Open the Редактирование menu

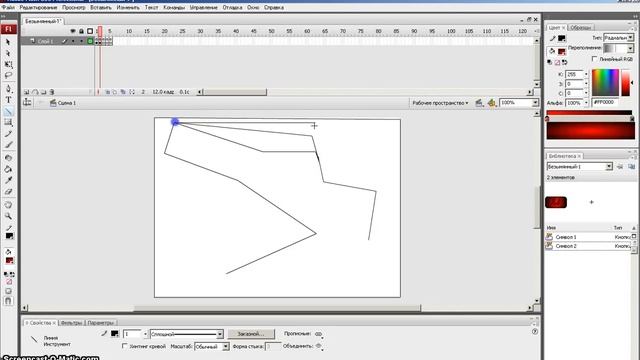click(x=38, y=7)
